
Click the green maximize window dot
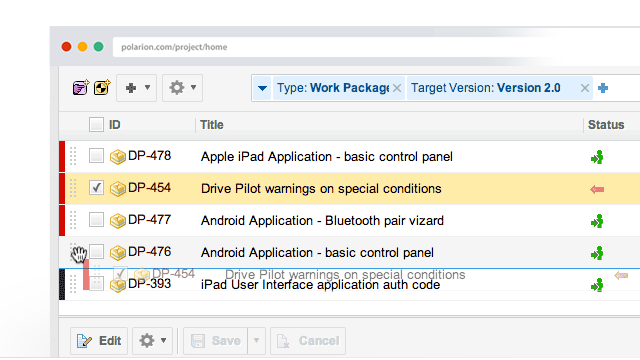pos(98,47)
